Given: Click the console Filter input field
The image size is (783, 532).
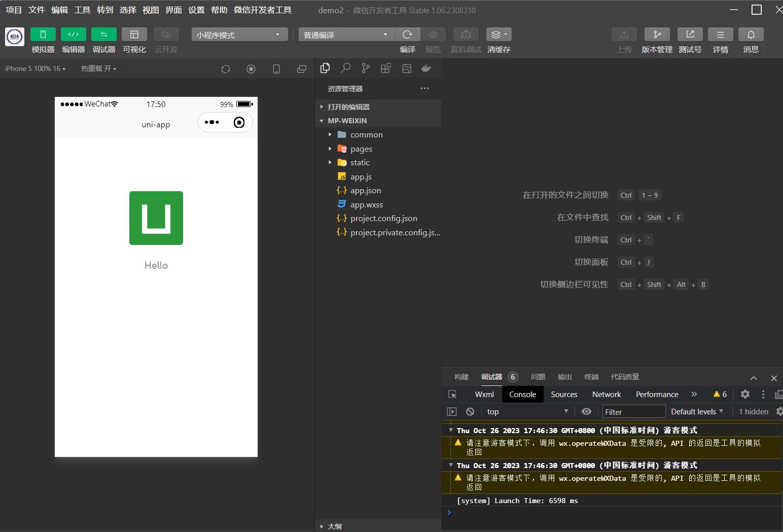Looking at the screenshot, I should pyautogui.click(x=633, y=411).
